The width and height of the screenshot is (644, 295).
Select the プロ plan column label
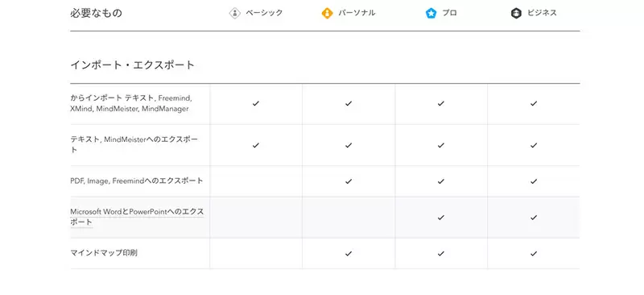(x=449, y=13)
